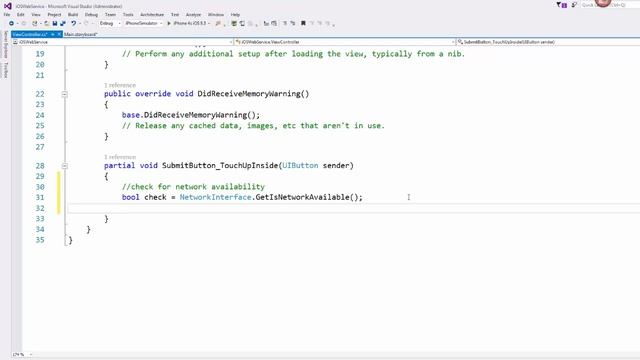Click the Open File toolbar icon
This screenshot has width=640, height=360.
pos(47,23)
